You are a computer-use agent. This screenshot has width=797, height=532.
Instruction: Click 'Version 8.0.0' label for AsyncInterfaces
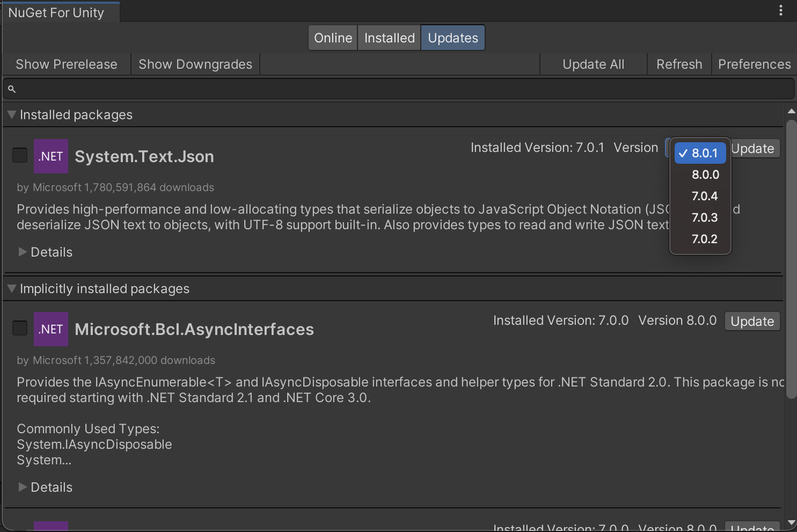point(677,320)
